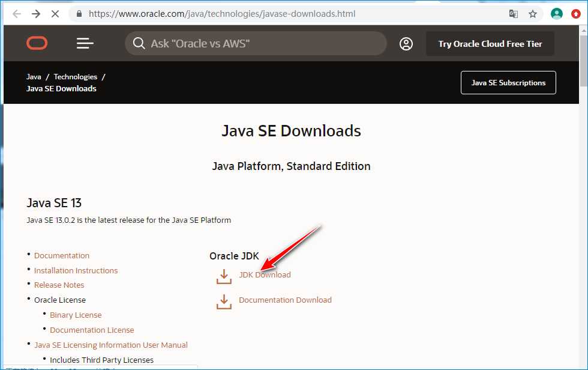Click the "Oracle License" list item

coord(60,300)
